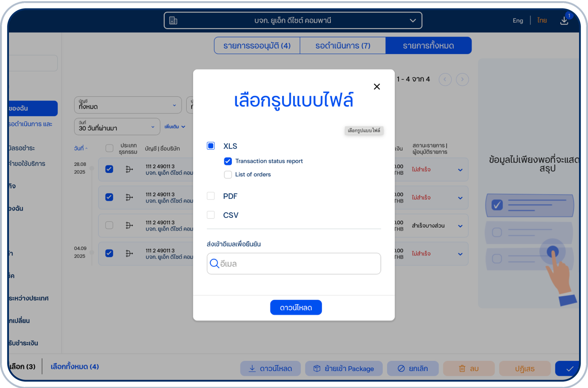Click the blue checkmark button at bottom right
Viewport: 588px width, 388px height.
pyautogui.click(x=569, y=368)
